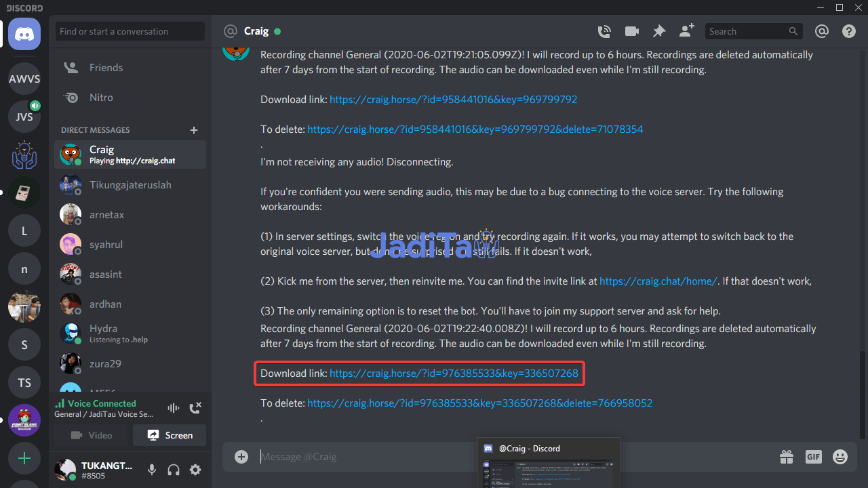Click the Find or start a conversation box
Screen dimensions: 868x488
pos(130,31)
